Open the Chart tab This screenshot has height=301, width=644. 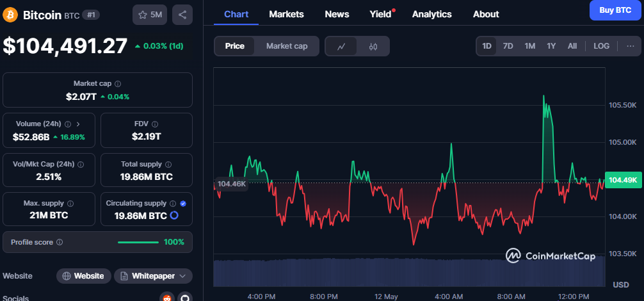[x=236, y=14]
